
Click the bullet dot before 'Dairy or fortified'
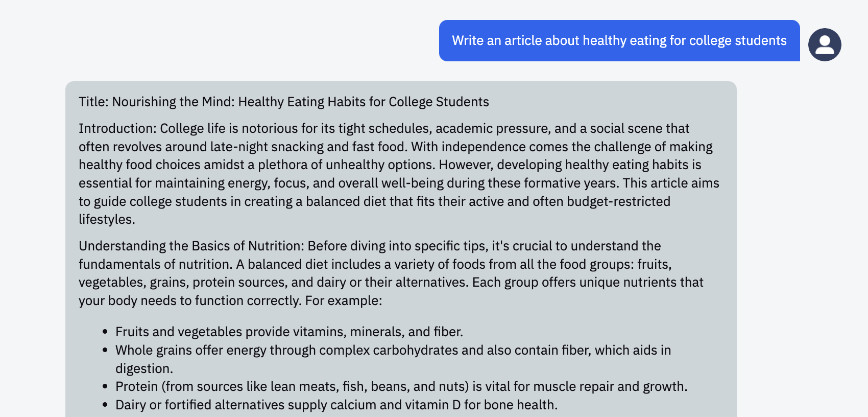coord(105,405)
